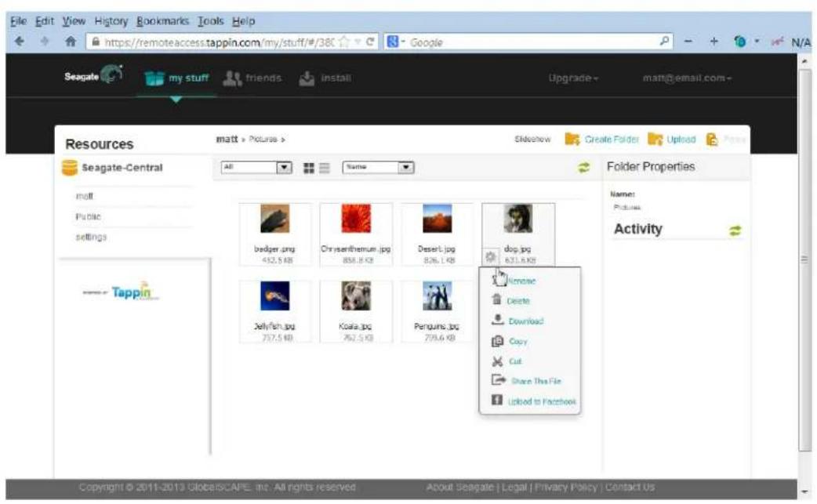Image resolution: width=817 pixels, height=504 pixels.
Task: Open the browser Edit menu
Action: point(44,21)
